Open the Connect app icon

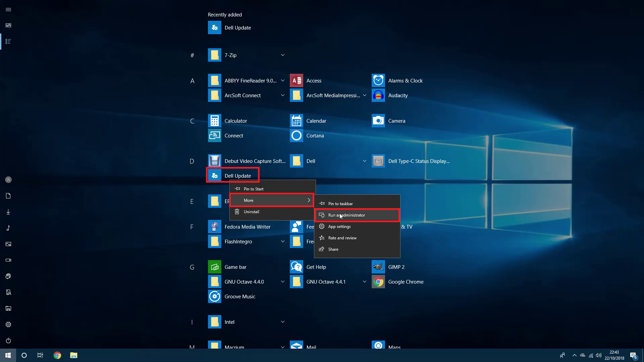pyautogui.click(x=214, y=135)
